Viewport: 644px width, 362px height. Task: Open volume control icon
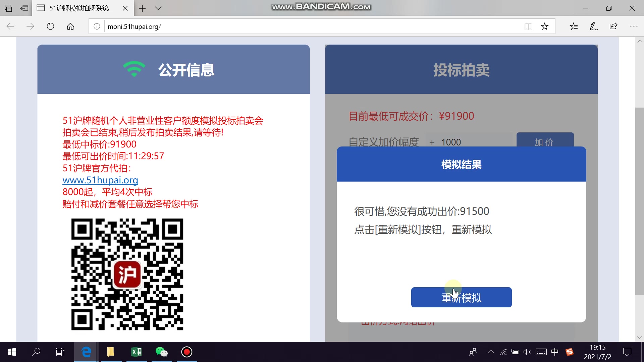click(527, 352)
